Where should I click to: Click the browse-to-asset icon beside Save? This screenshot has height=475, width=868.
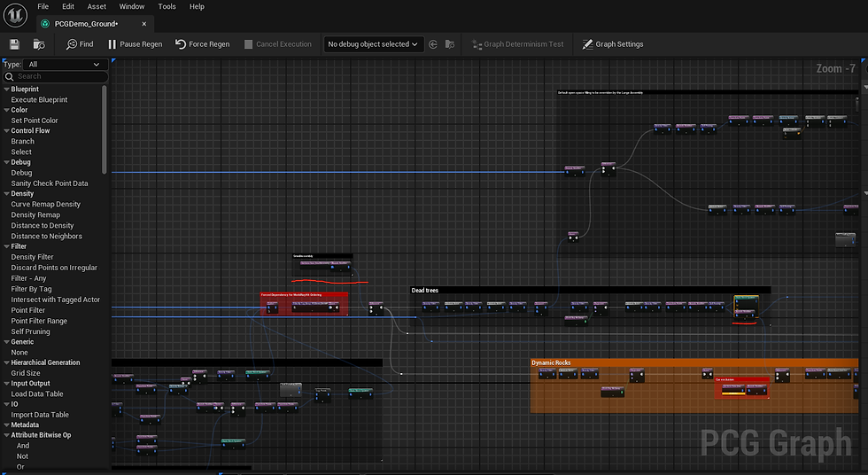[39, 44]
